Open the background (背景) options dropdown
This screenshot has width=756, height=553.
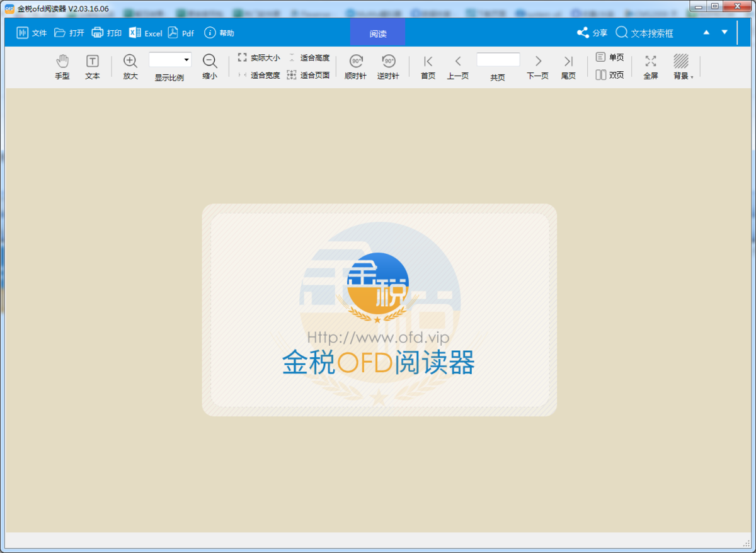pyautogui.click(x=682, y=66)
